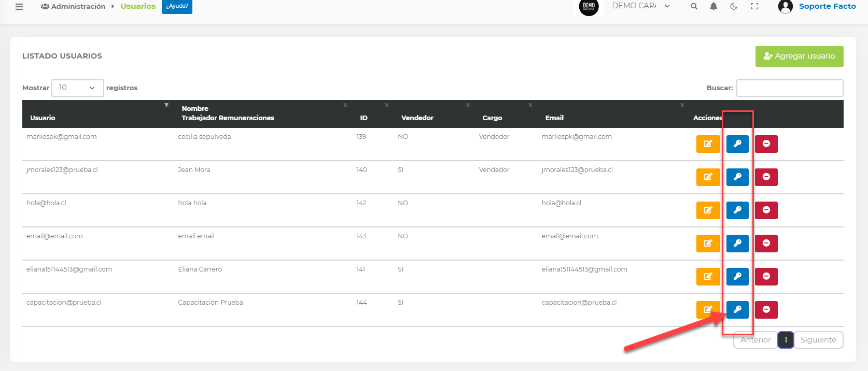Toggle dark mode moon icon
The height and width of the screenshot is (371, 868).
coord(734,7)
